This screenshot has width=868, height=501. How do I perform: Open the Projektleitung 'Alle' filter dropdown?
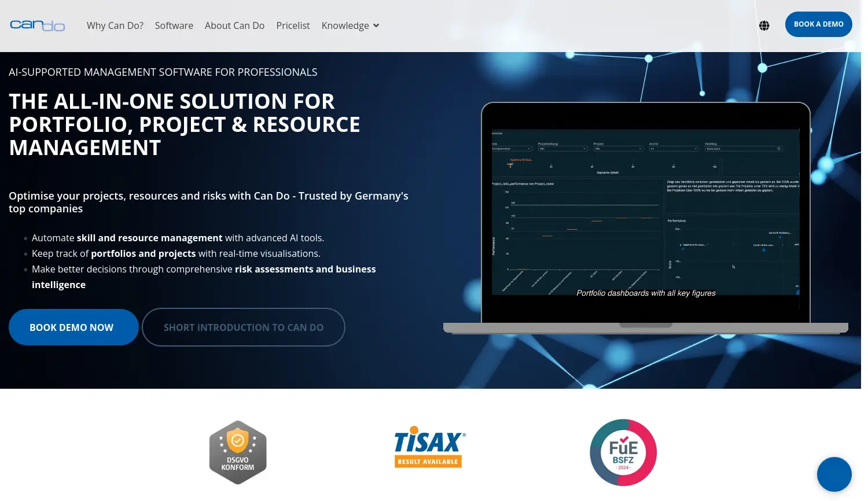coord(562,148)
